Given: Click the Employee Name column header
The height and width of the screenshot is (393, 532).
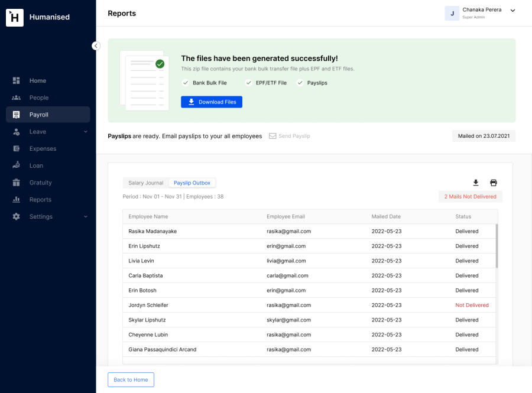Looking at the screenshot, I should coord(148,217).
